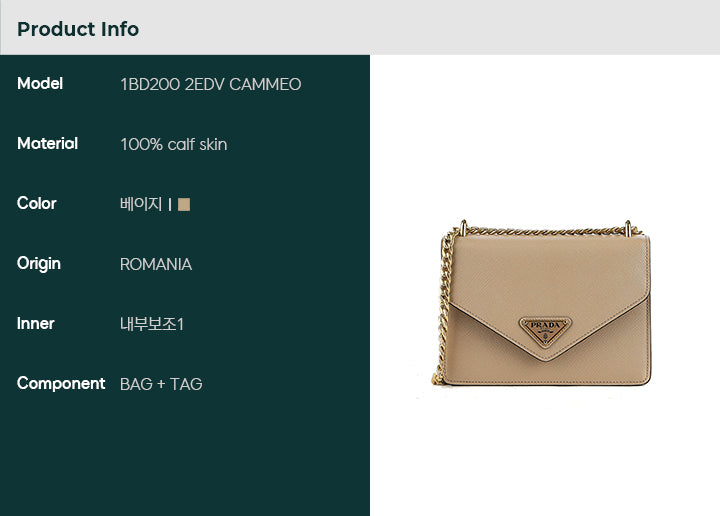Click the Model label
Image resolution: width=720 pixels, height=516 pixels.
pyautogui.click(x=40, y=84)
